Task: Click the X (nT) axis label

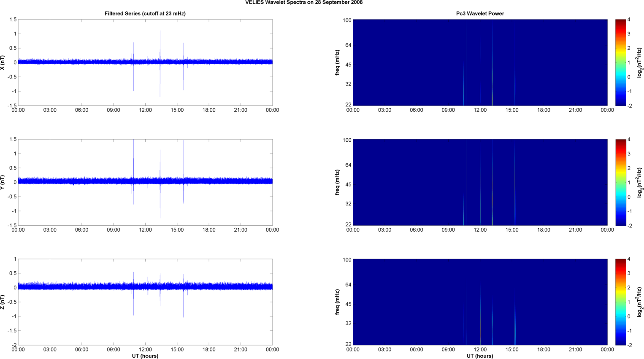Action: 3,62
